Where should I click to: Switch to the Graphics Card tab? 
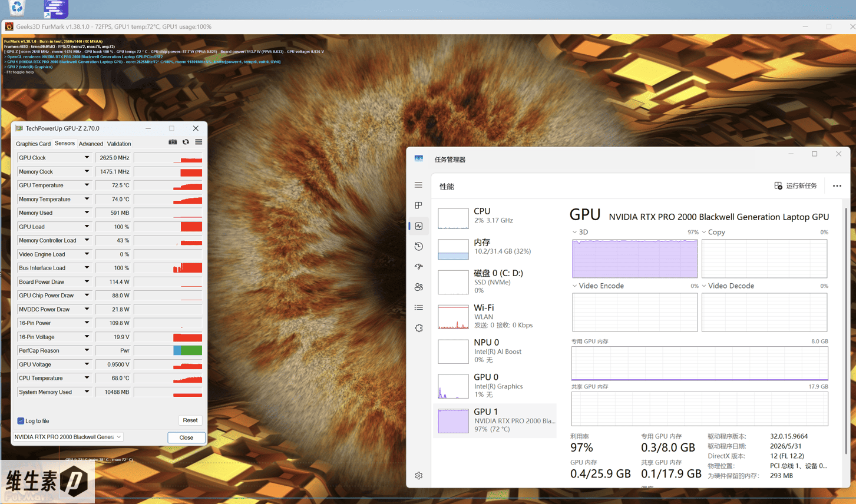click(33, 144)
